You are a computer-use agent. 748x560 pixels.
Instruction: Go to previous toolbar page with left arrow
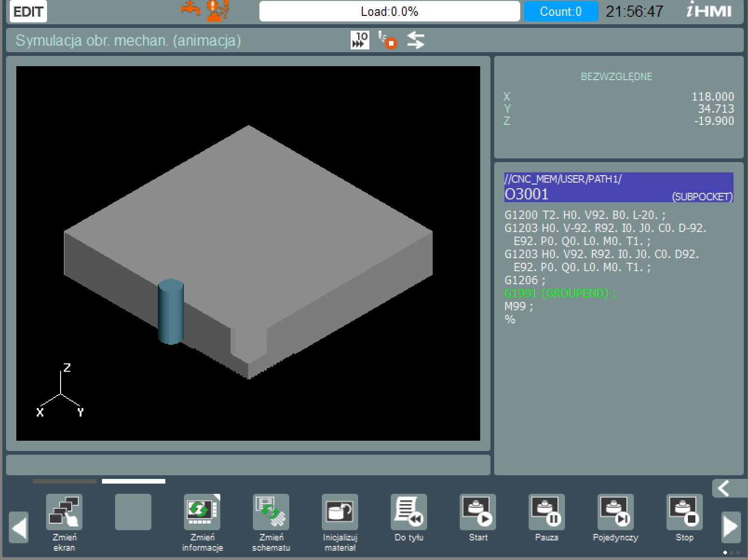(19, 526)
